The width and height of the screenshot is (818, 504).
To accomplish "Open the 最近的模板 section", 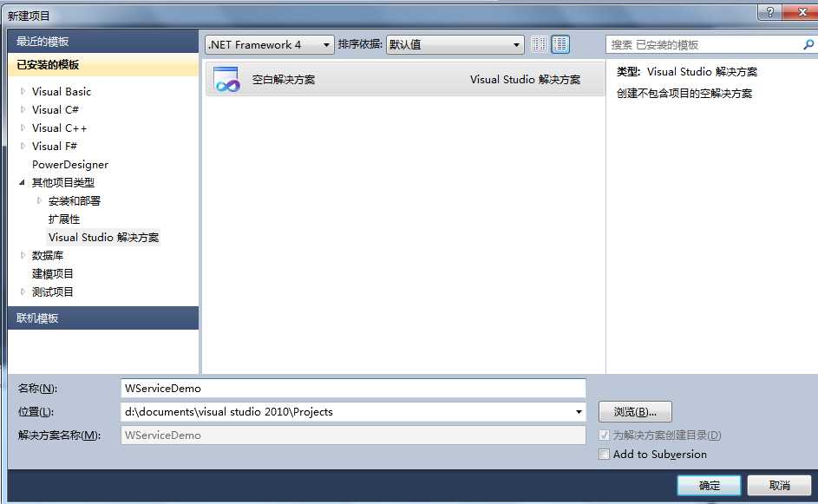I will pos(103,42).
